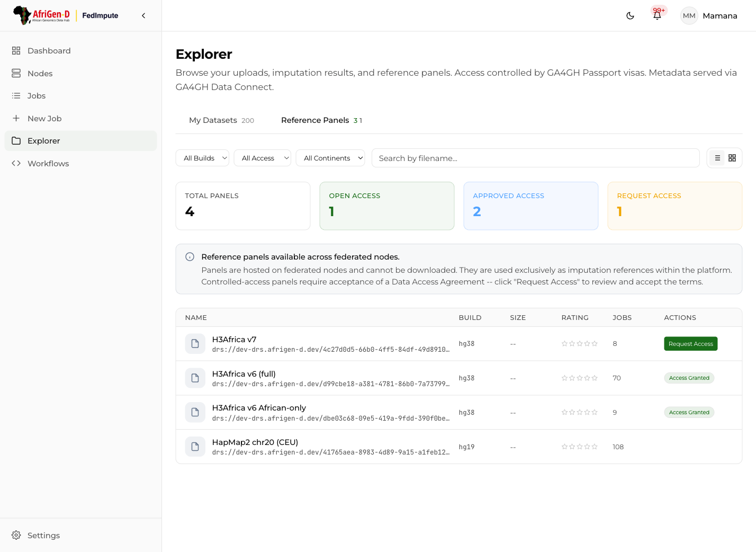Viewport: 756px width, 552px height.
Task: Rate H3Africa v6 (full) using its stars
Action: pyautogui.click(x=580, y=378)
